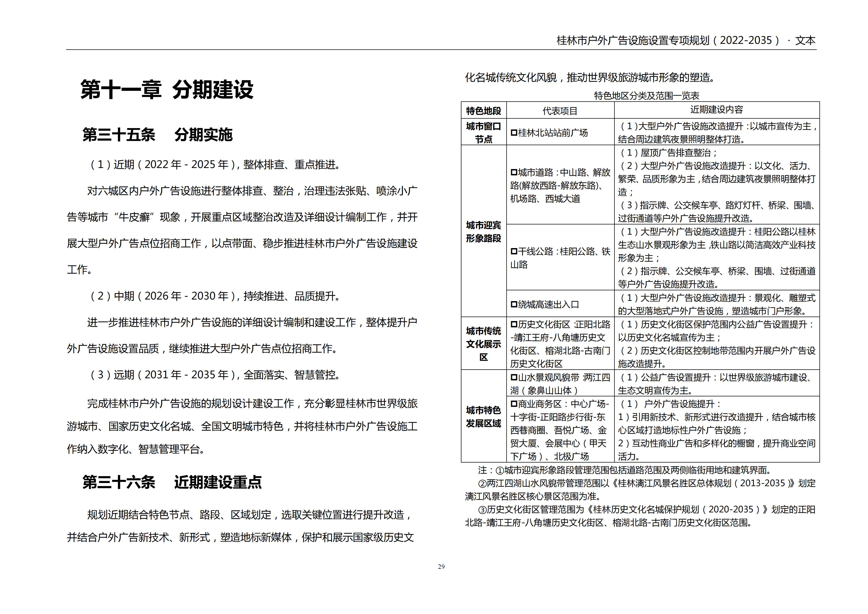The height and width of the screenshot is (614, 868).
Task: Click the row label 城市特色发展区域
Action: [x=483, y=417]
